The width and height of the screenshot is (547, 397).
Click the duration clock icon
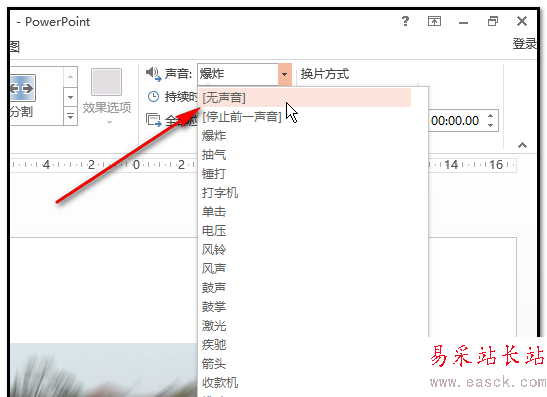(x=153, y=97)
